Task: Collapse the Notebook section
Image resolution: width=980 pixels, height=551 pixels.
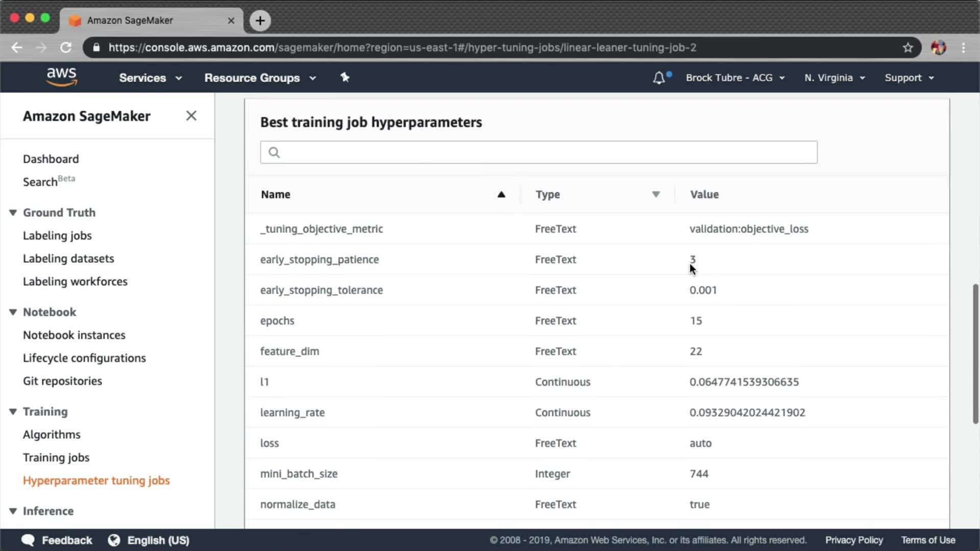Action: (x=13, y=312)
